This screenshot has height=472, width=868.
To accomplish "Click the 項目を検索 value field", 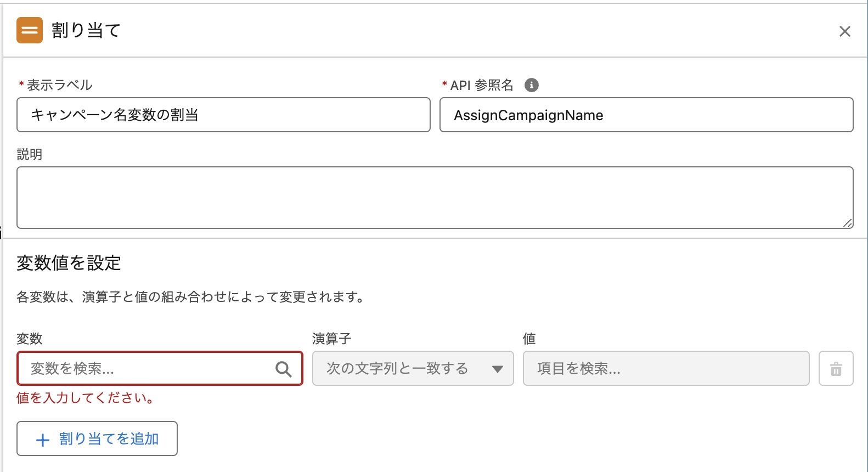I will click(666, 368).
